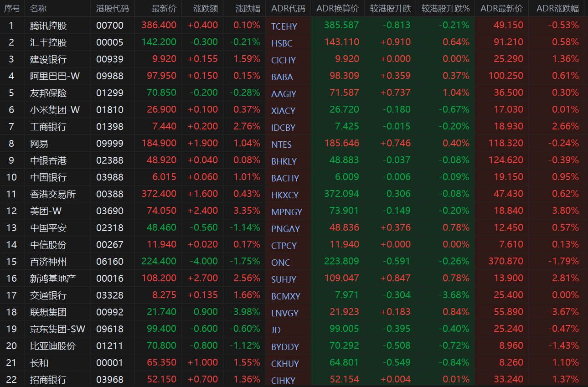Sort by 较港股升跌% column header
This screenshot has width=588, height=387.
445,9
